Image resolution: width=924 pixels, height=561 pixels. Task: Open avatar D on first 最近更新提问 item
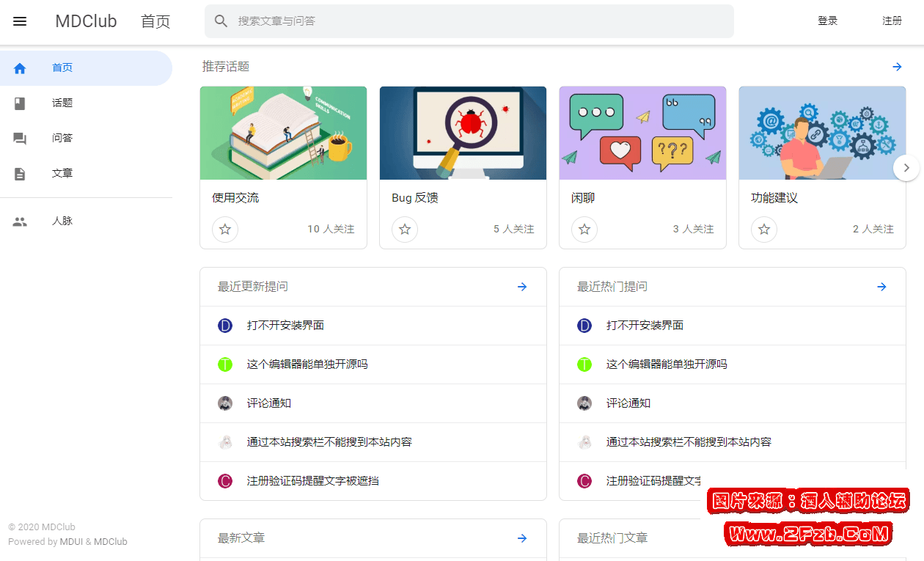tap(225, 326)
